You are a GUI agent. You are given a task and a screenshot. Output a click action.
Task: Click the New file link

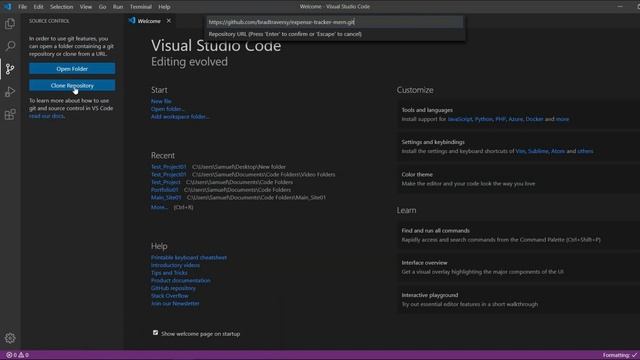click(161, 101)
